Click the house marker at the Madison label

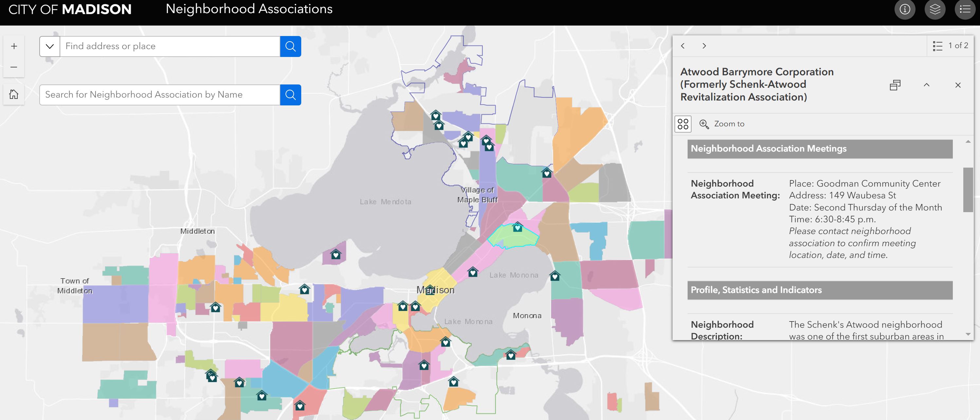click(x=430, y=290)
